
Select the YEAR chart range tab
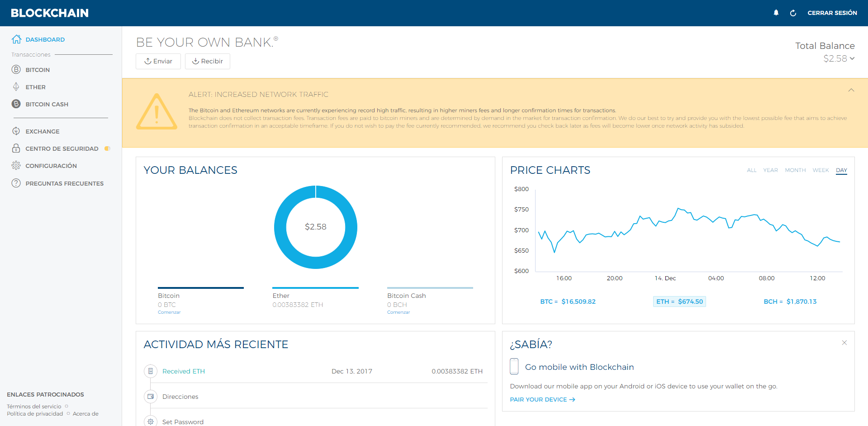(x=771, y=170)
